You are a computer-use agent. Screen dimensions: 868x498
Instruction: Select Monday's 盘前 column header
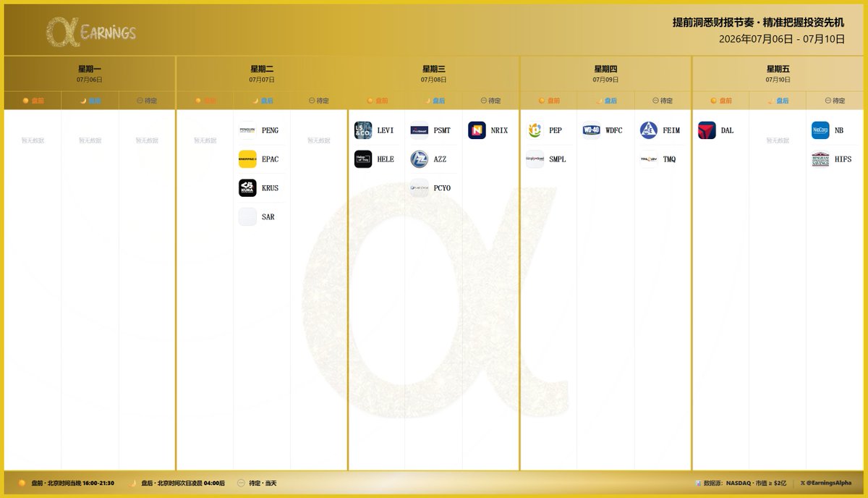(33, 101)
